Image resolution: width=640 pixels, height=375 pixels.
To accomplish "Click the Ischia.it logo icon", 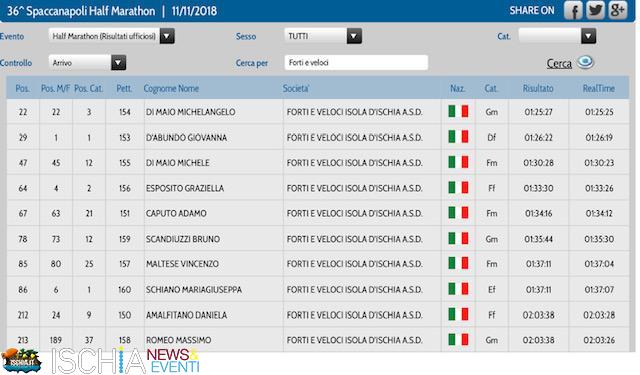I will 21,360.
